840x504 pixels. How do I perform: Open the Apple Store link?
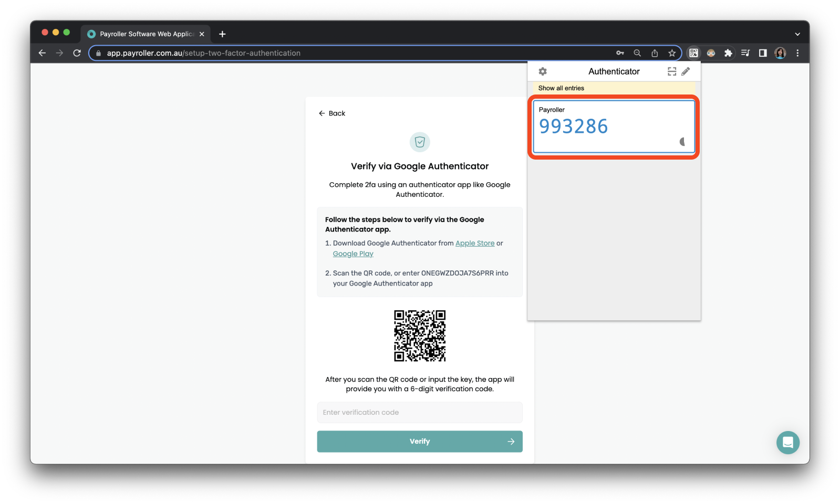click(475, 243)
